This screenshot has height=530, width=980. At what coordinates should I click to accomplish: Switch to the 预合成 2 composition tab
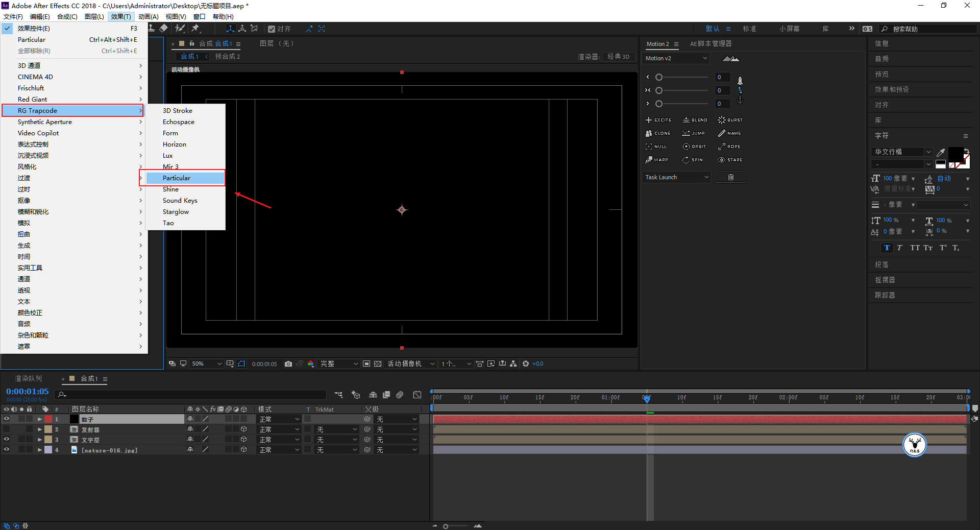227,57
